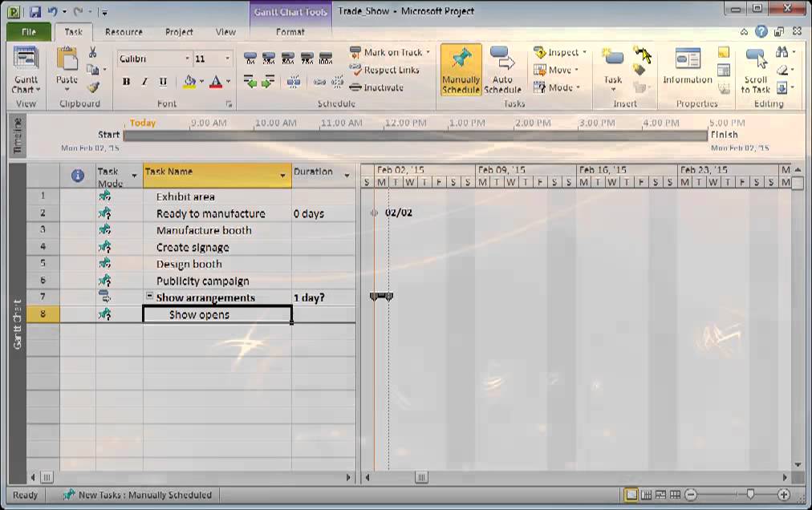Enable Auto Schedule mode
The width and height of the screenshot is (812, 510).
pos(502,70)
